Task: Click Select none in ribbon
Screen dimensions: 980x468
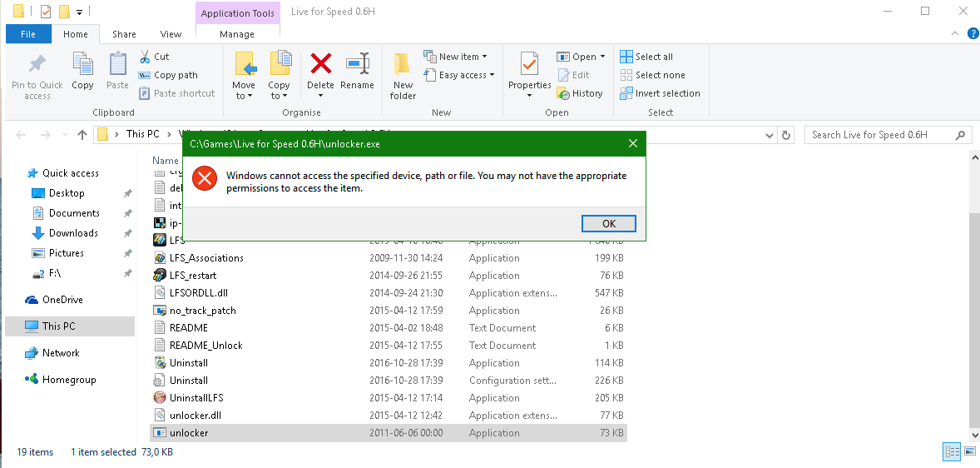Action: (x=652, y=75)
